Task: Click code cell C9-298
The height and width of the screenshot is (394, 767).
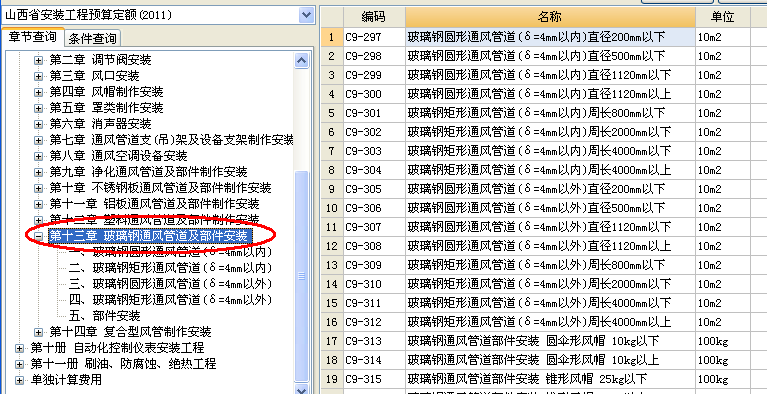Action: (374, 56)
